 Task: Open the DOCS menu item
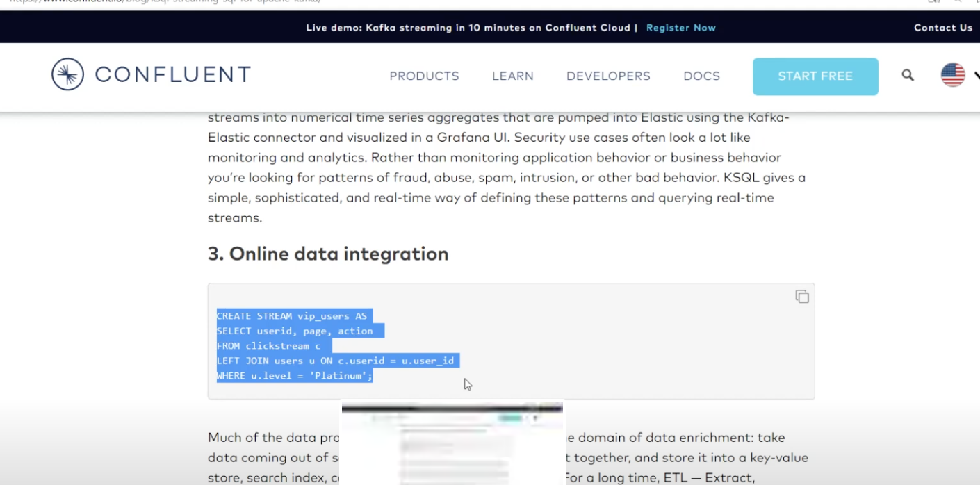[x=701, y=76]
